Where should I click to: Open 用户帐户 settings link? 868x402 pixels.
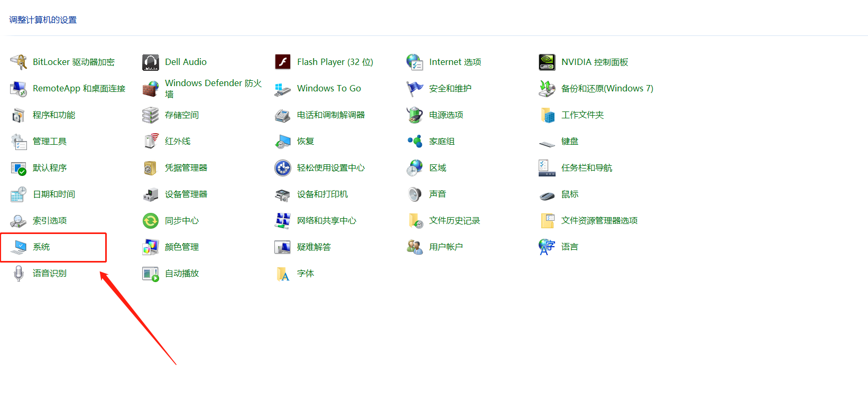[x=446, y=247]
